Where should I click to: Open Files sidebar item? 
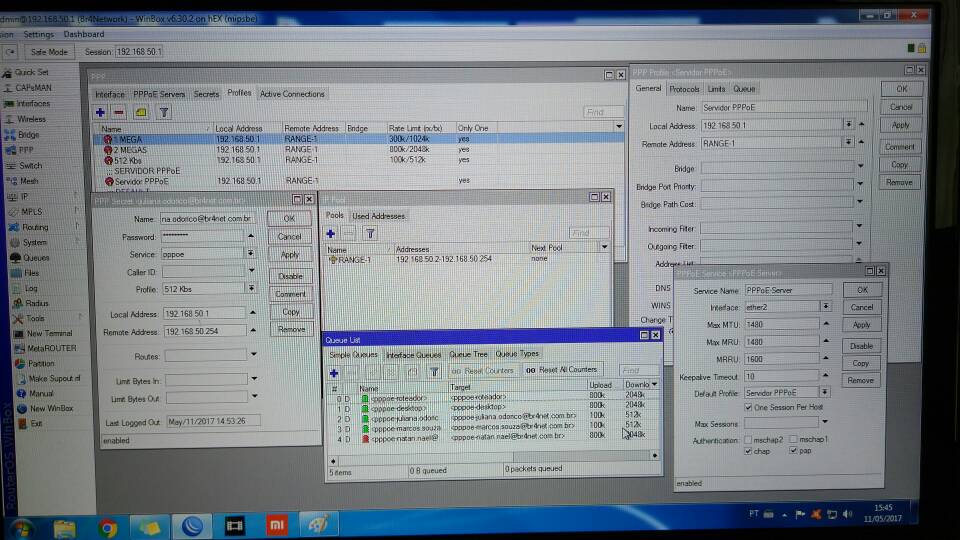pos(31,273)
